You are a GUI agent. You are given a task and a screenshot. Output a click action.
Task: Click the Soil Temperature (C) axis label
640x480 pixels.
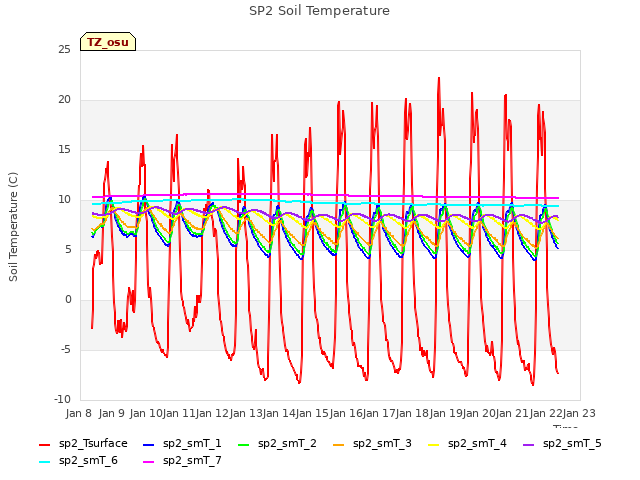click(13, 227)
